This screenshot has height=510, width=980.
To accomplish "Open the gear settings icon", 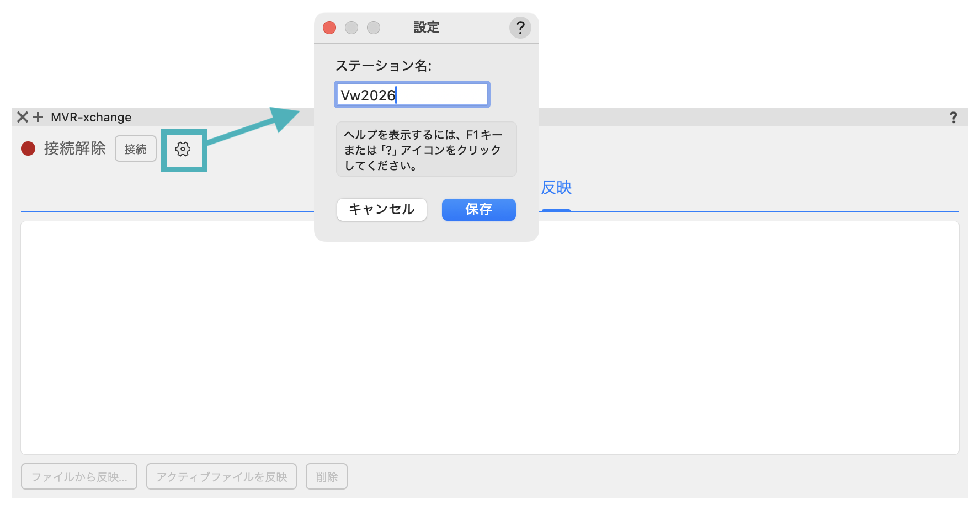I will coord(183,149).
